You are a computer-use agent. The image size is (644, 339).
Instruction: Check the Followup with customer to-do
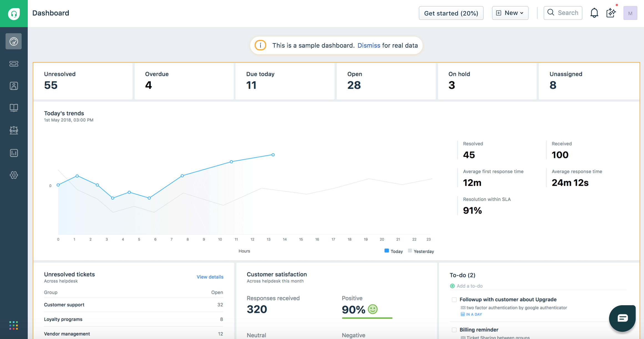pyautogui.click(x=454, y=300)
